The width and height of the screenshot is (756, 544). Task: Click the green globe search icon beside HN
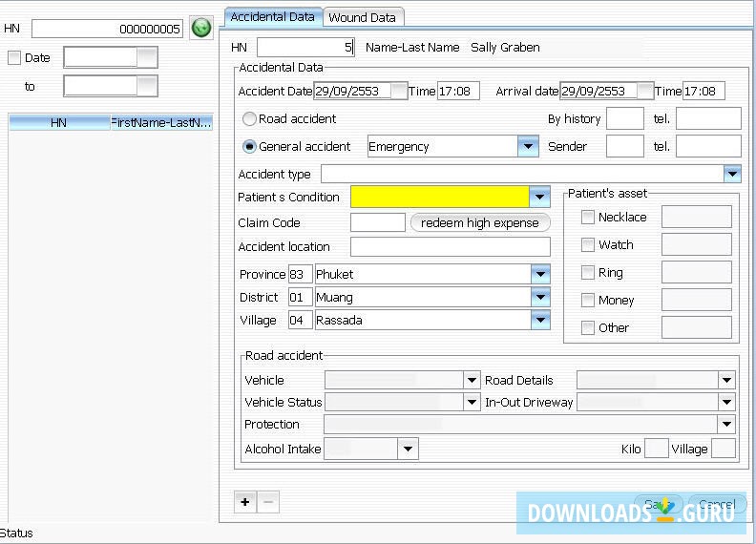point(201,28)
